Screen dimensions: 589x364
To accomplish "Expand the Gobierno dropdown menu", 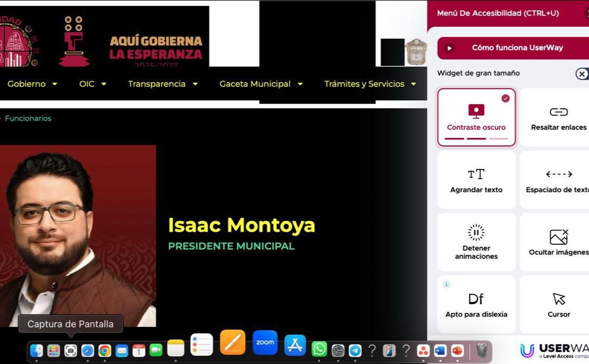I will click(x=32, y=84).
